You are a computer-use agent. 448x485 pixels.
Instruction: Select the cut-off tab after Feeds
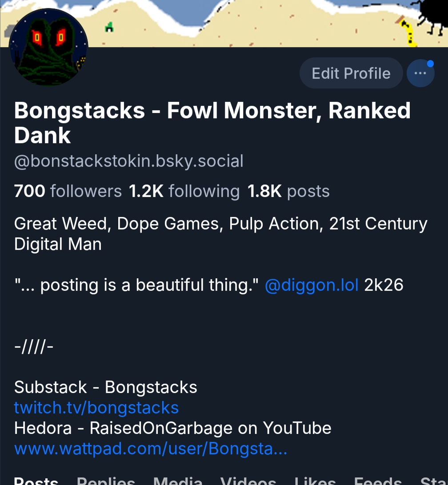click(x=433, y=481)
